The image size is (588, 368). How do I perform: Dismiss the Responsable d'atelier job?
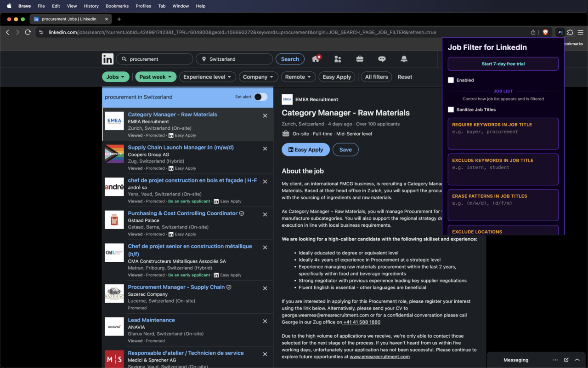click(x=265, y=354)
